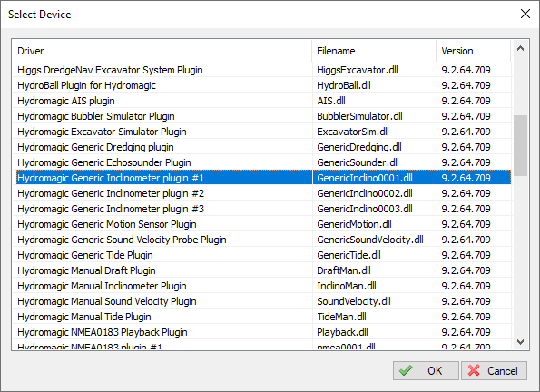The width and height of the screenshot is (540, 392).
Task: Click the scrollbar up arrow
Action: [520, 49]
